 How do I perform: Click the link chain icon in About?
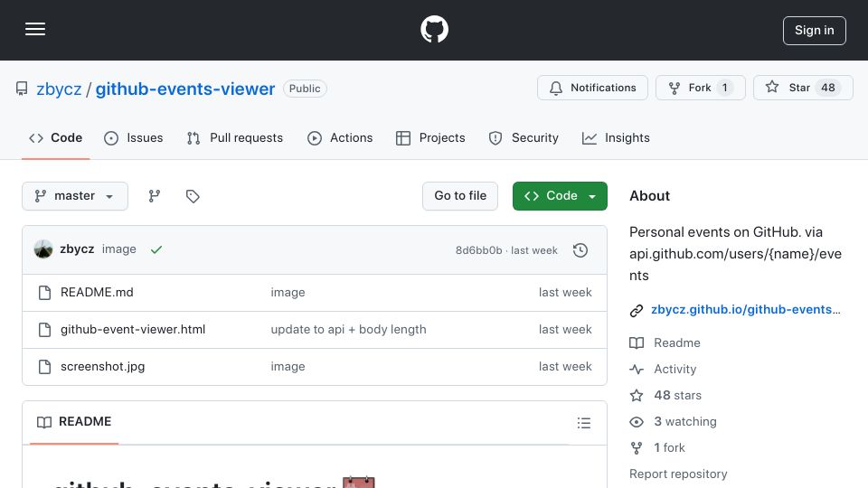(637, 310)
